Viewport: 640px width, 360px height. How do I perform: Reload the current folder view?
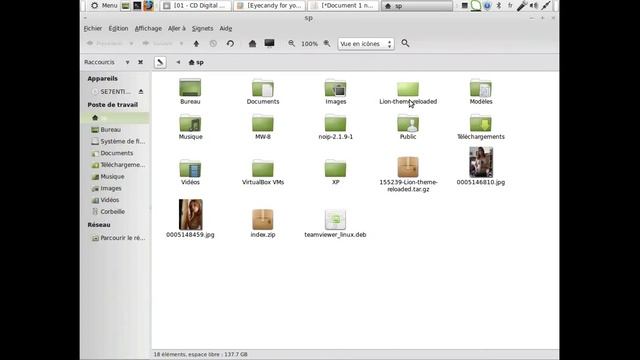(230, 44)
